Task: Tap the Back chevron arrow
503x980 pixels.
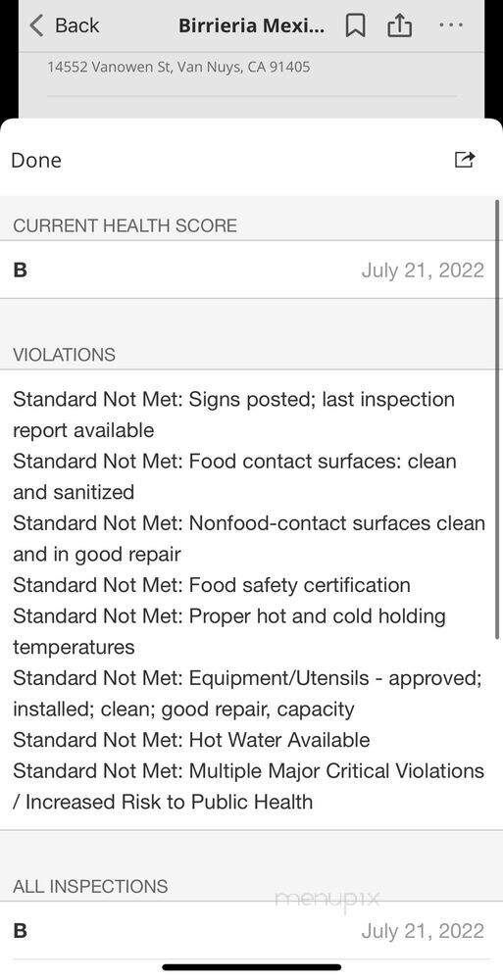Action: click(x=37, y=25)
